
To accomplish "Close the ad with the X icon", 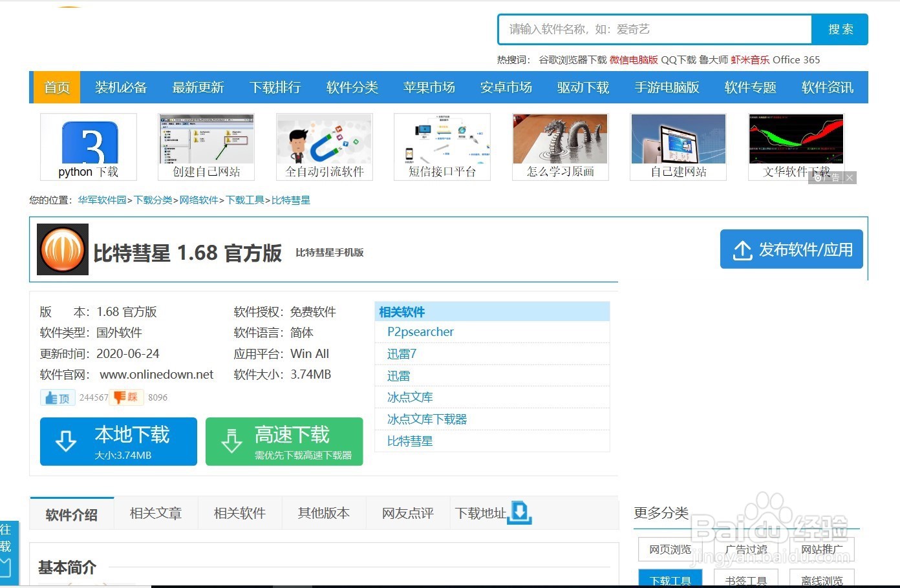I will 850,178.
